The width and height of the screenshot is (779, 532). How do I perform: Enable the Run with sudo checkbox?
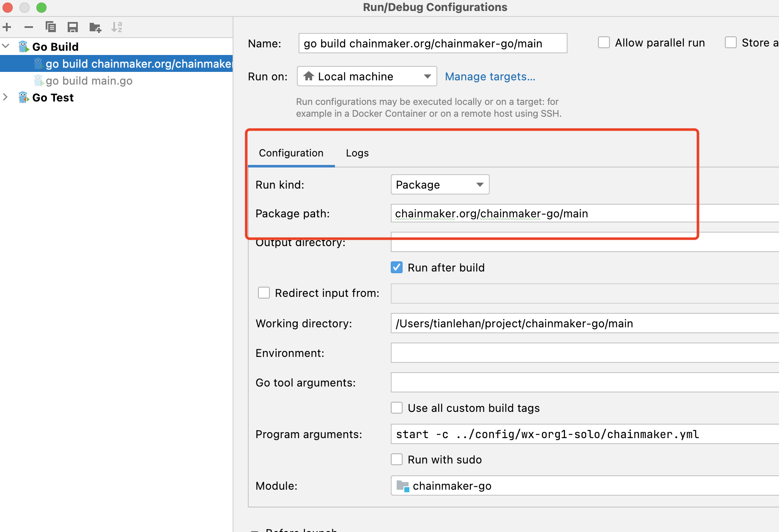tap(397, 460)
